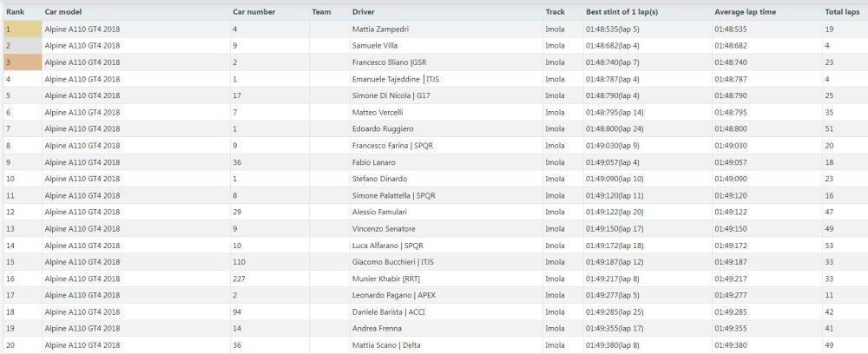The width and height of the screenshot is (868, 354).
Task: Sort by the Driver column header
Action: pos(445,11)
